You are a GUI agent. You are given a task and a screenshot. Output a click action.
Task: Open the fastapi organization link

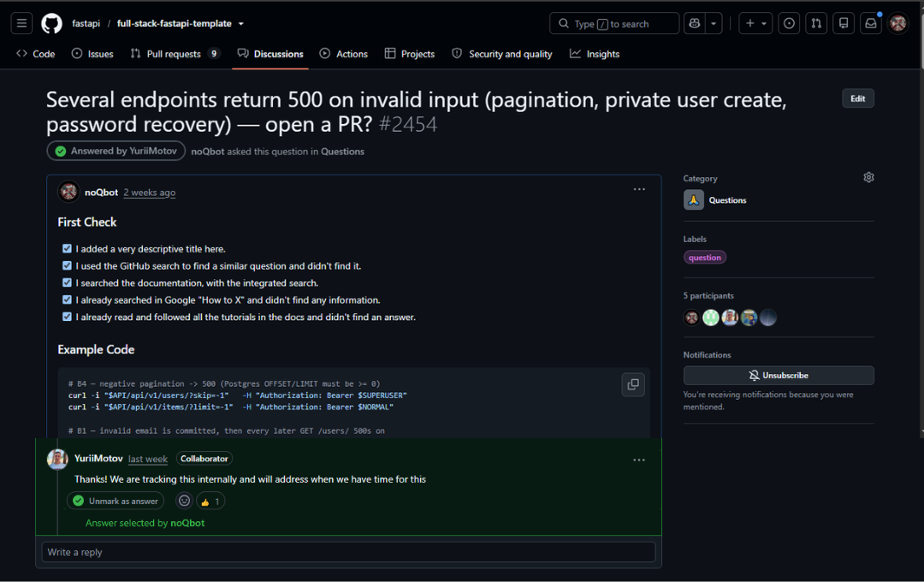(x=86, y=24)
